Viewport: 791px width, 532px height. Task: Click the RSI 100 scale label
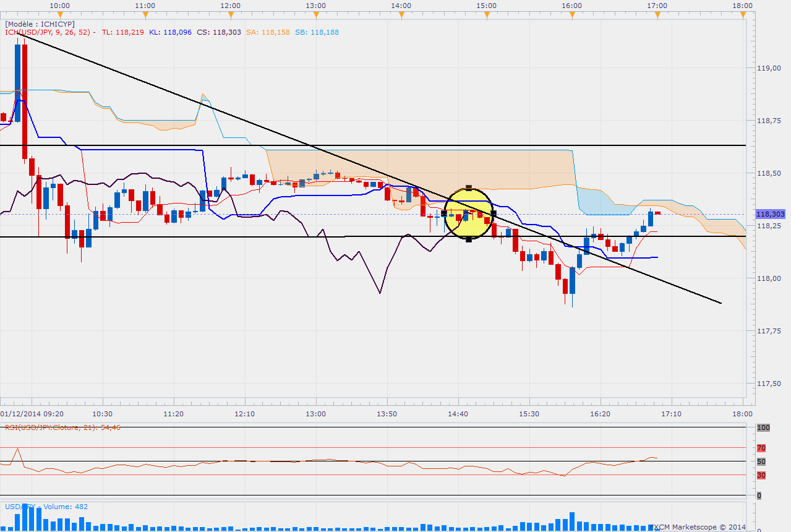pos(763,427)
